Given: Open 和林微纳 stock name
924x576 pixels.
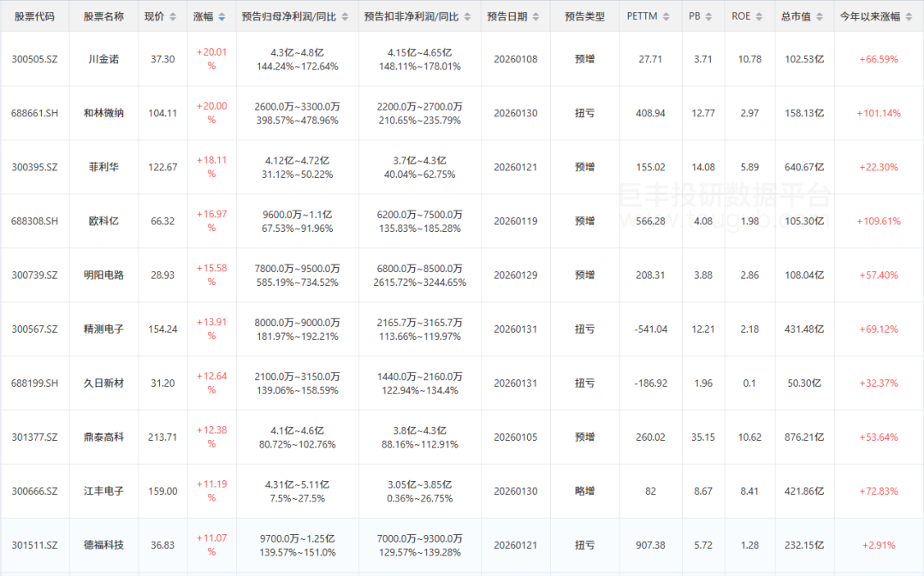Looking at the screenshot, I should click(104, 113).
